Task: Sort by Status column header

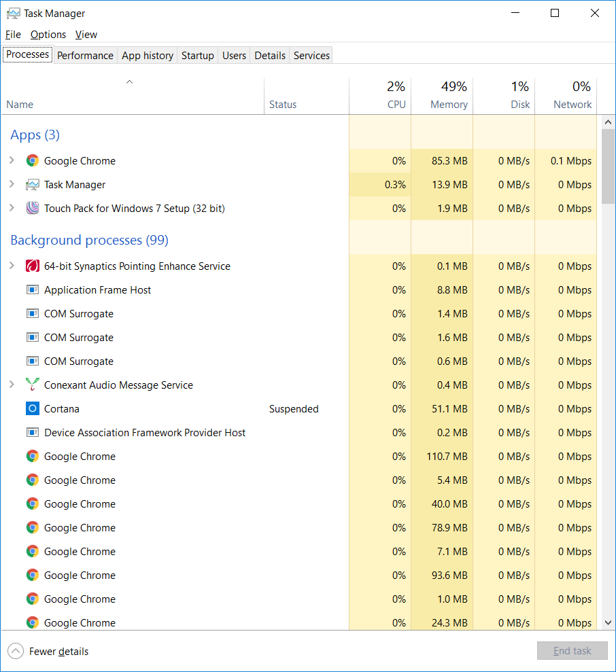Action: pos(306,96)
